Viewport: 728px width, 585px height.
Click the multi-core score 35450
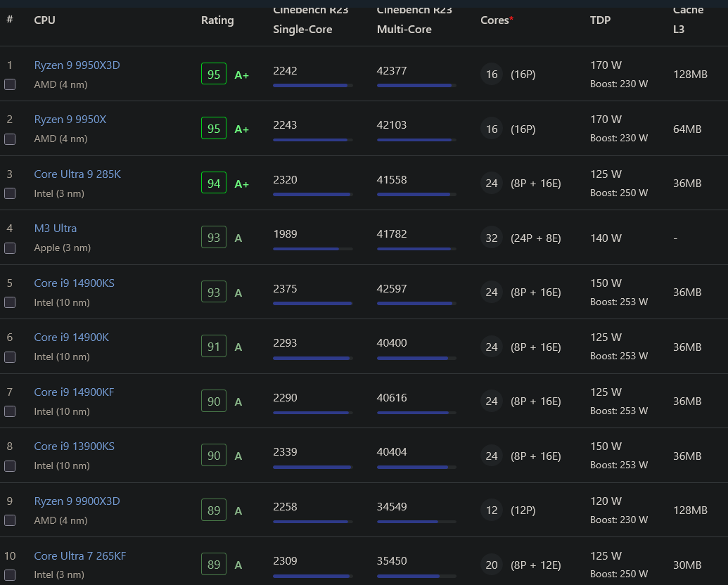[x=392, y=561]
